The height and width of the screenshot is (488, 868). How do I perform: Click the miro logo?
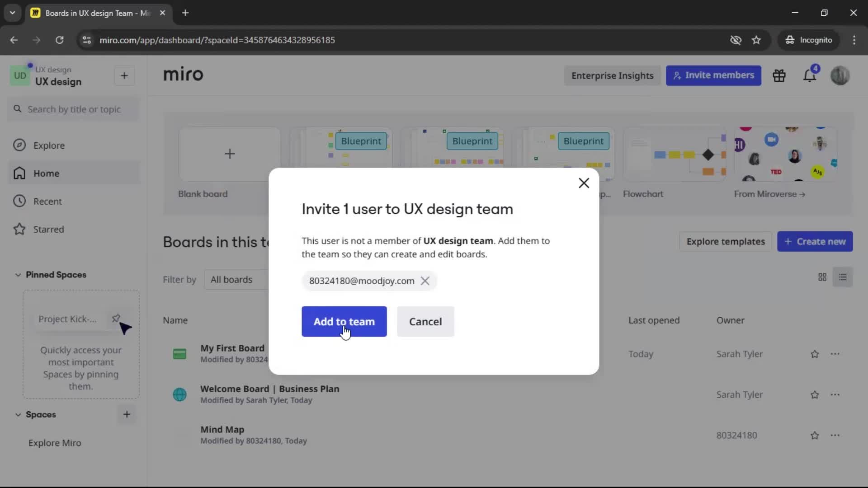(183, 74)
